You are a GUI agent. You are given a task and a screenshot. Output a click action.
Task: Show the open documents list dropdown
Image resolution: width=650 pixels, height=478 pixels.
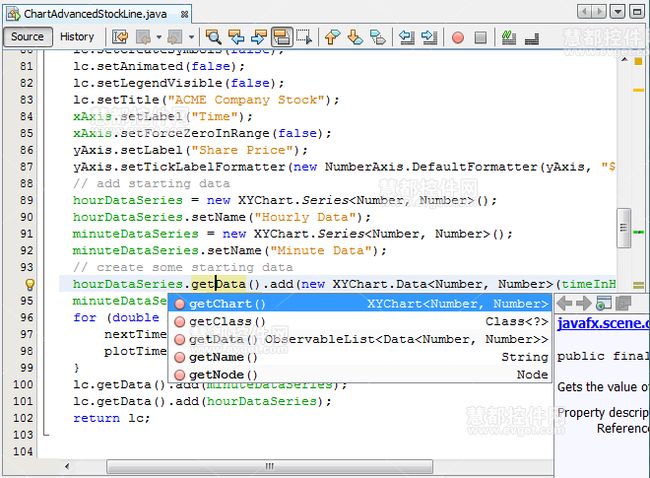tap(617, 12)
